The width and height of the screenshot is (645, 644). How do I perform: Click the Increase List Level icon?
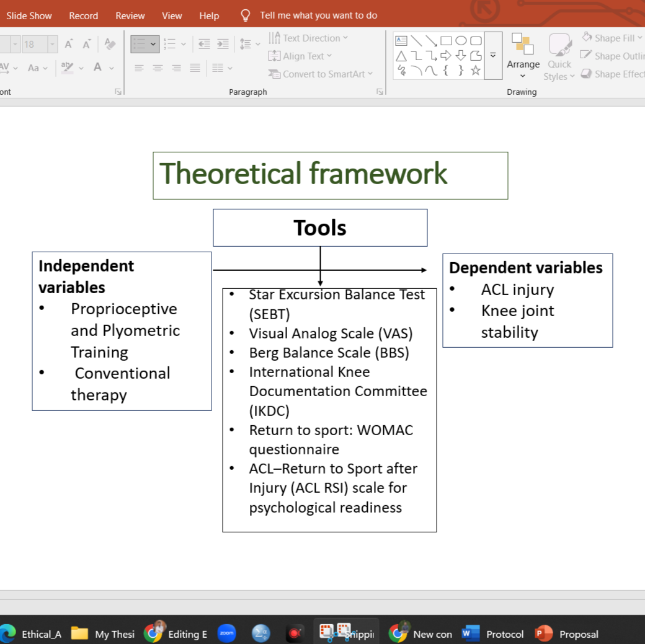223,44
